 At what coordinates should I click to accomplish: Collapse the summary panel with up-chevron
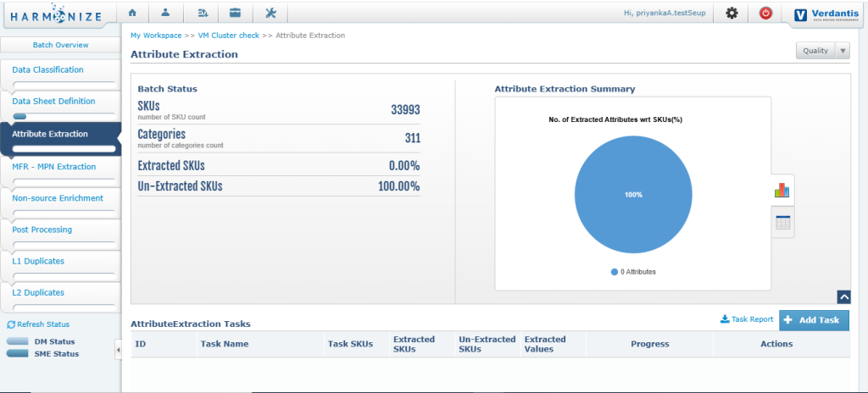tap(843, 297)
